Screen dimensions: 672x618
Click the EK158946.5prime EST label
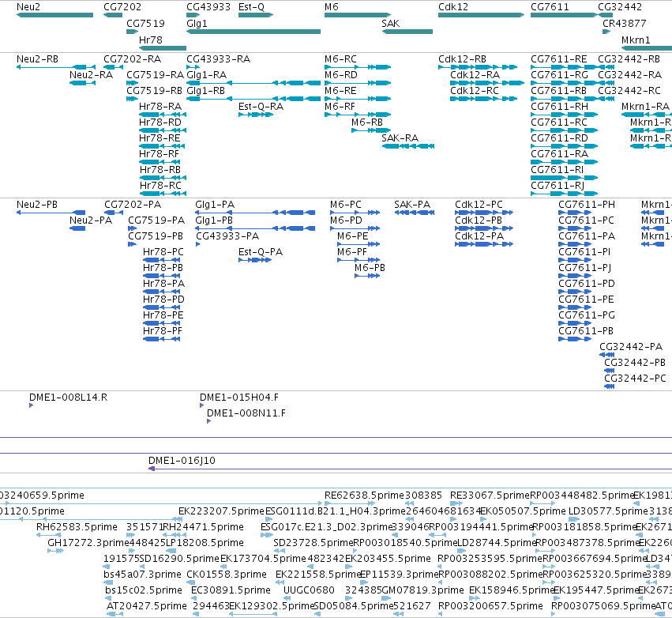[x=511, y=590]
